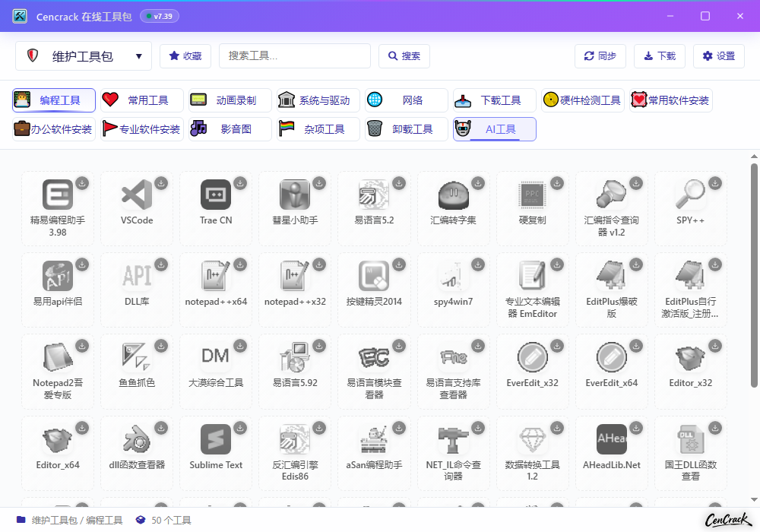This screenshot has width=760, height=532.
Task: Open the 下载工具 category tab
Action: 495,100
